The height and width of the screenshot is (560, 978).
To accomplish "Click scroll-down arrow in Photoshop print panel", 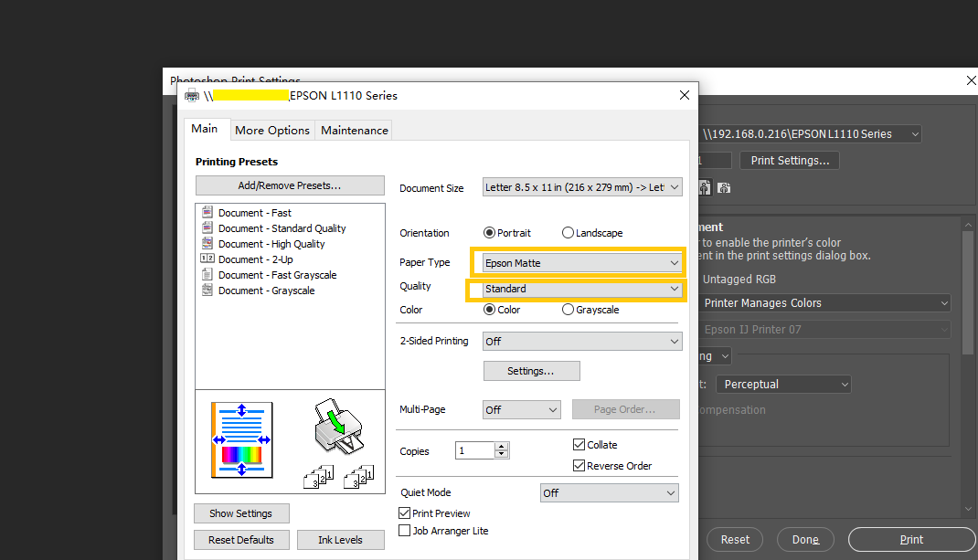I will pos(968,509).
